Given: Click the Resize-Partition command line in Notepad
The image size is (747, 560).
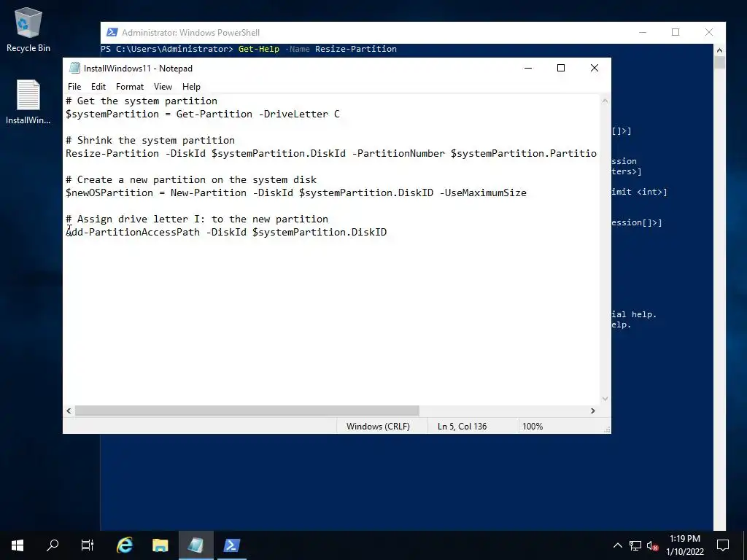Looking at the screenshot, I should (x=331, y=153).
